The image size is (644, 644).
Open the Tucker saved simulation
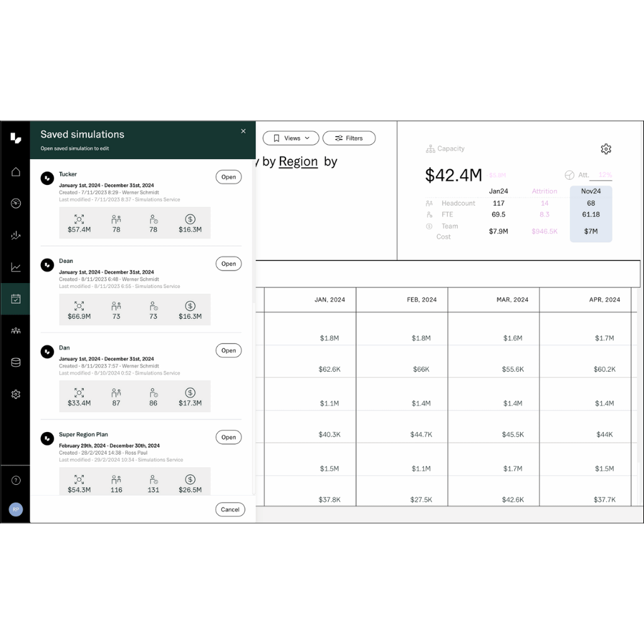point(228,177)
